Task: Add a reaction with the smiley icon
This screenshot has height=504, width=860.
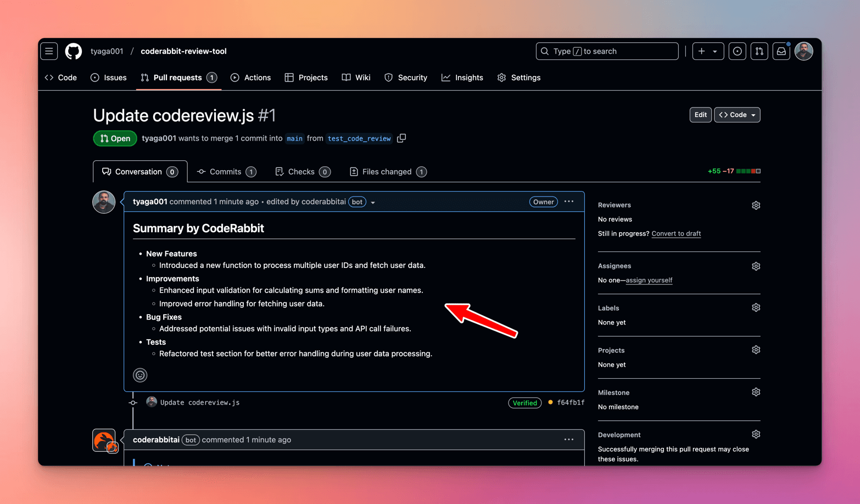Action: click(140, 375)
